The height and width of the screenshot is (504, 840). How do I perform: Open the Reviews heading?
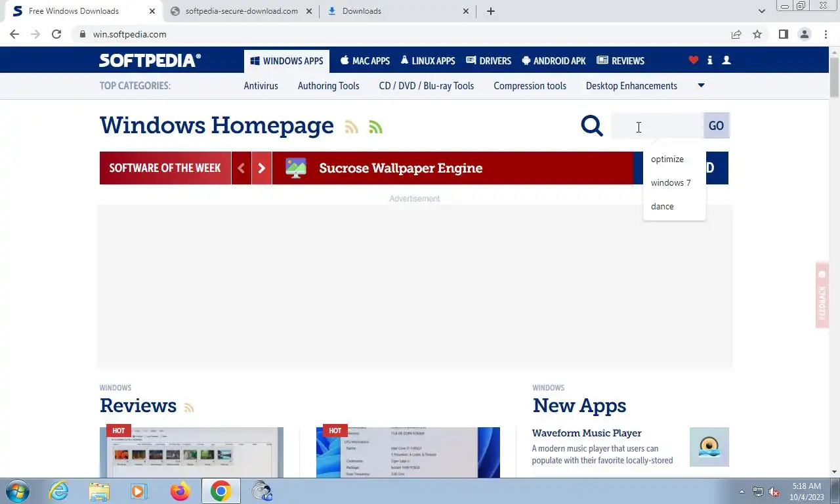(x=138, y=406)
